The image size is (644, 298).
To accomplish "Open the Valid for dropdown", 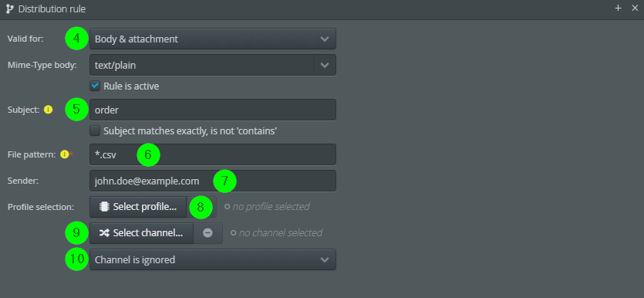I will point(213,39).
